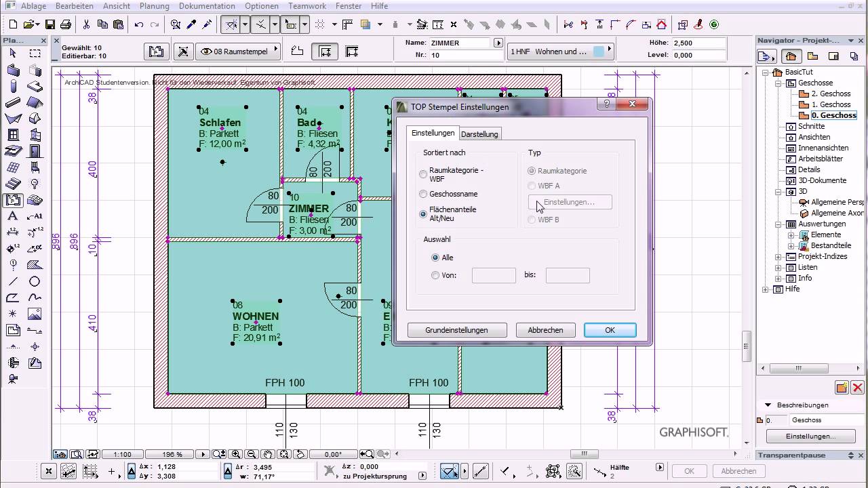This screenshot has height=488, width=868.
Task: Select the Arrow selection tool in toolbox
Action: tap(13, 54)
